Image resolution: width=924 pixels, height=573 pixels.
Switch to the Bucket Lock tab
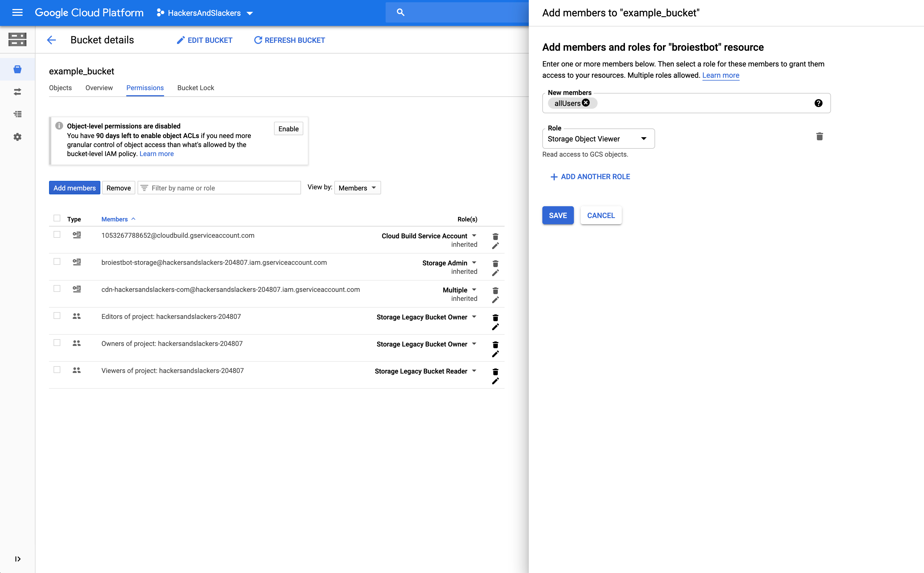(x=196, y=88)
